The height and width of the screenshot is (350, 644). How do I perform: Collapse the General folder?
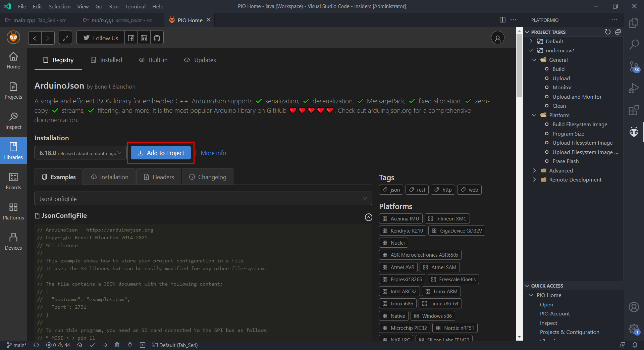(x=534, y=60)
